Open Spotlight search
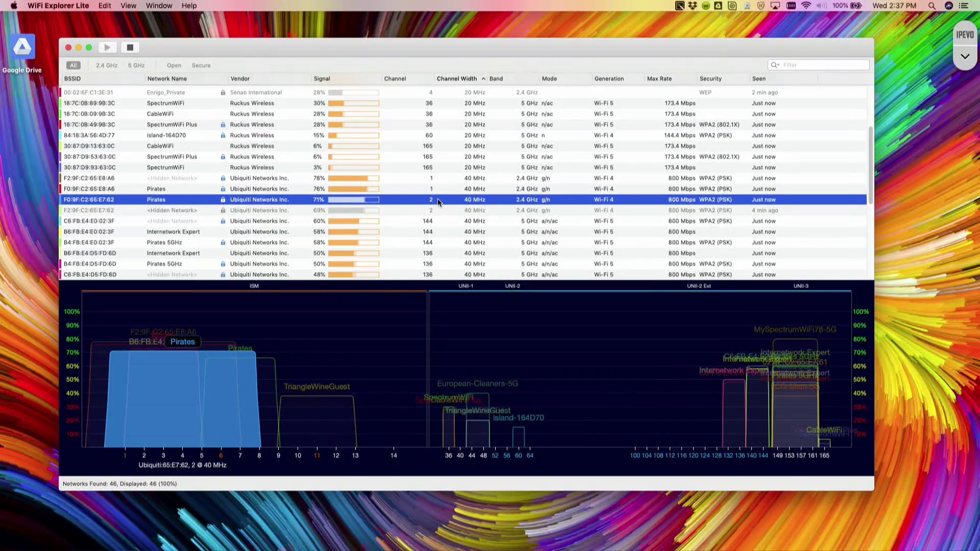This screenshot has width=980, height=551. click(x=932, y=6)
